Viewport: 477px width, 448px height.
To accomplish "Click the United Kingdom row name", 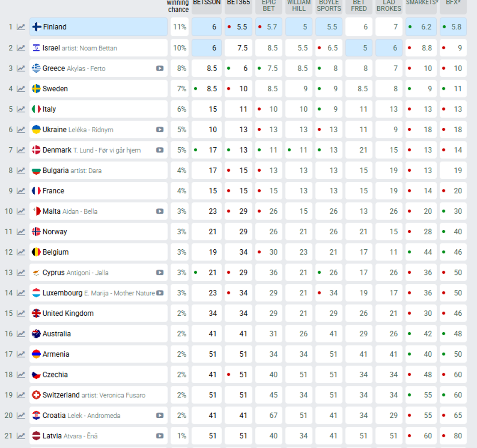I will (x=68, y=313).
